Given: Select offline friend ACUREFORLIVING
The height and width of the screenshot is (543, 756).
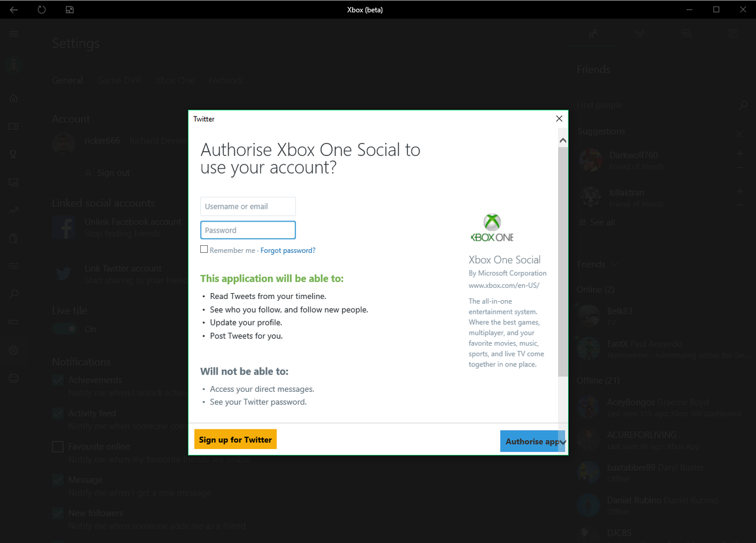Looking at the screenshot, I should pos(663,440).
